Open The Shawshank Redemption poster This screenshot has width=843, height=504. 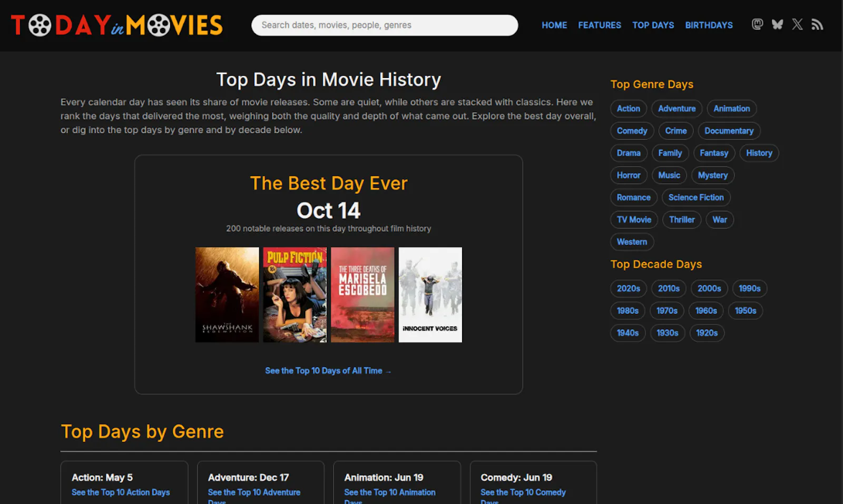227,295
